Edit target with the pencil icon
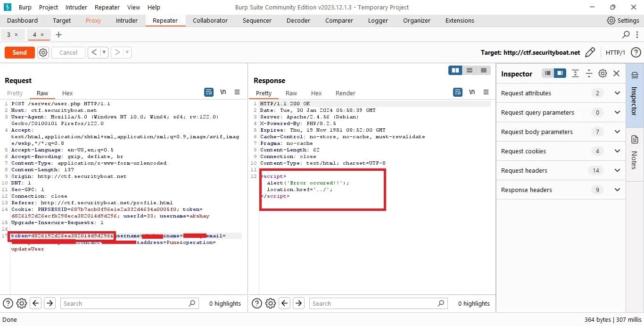 coord(590,52)
